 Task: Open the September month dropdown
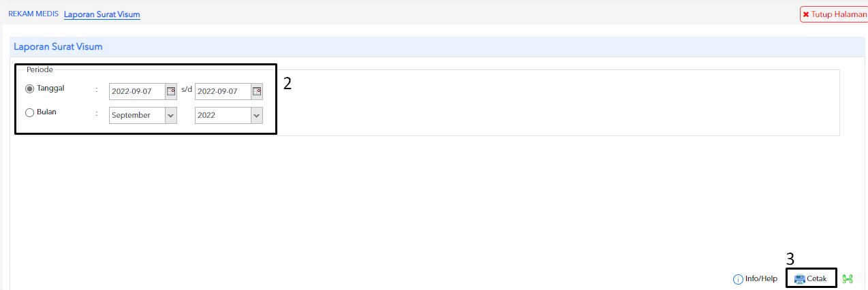click(143, 115)
